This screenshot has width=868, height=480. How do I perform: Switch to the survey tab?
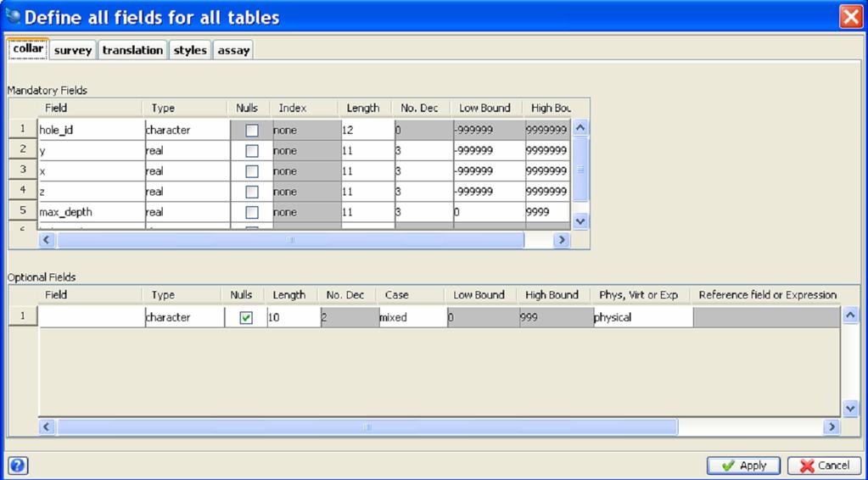73,50
